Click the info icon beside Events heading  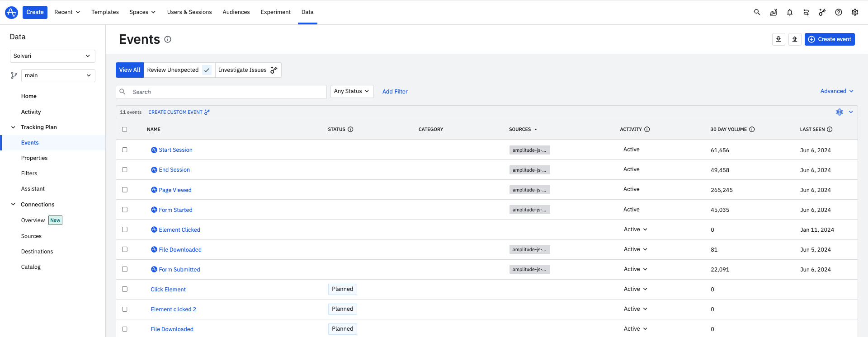pos(168,39)
